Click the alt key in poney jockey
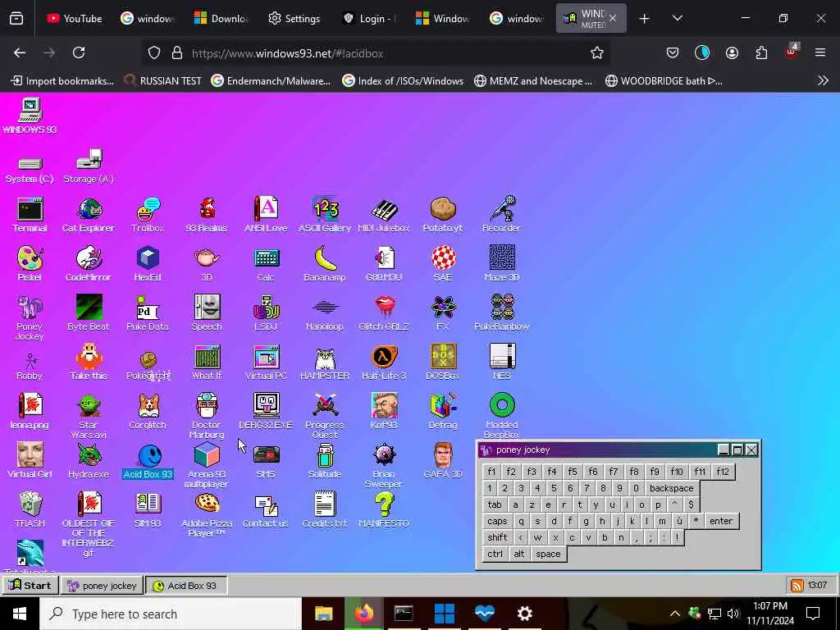840x630 pixels. [518, 554]
